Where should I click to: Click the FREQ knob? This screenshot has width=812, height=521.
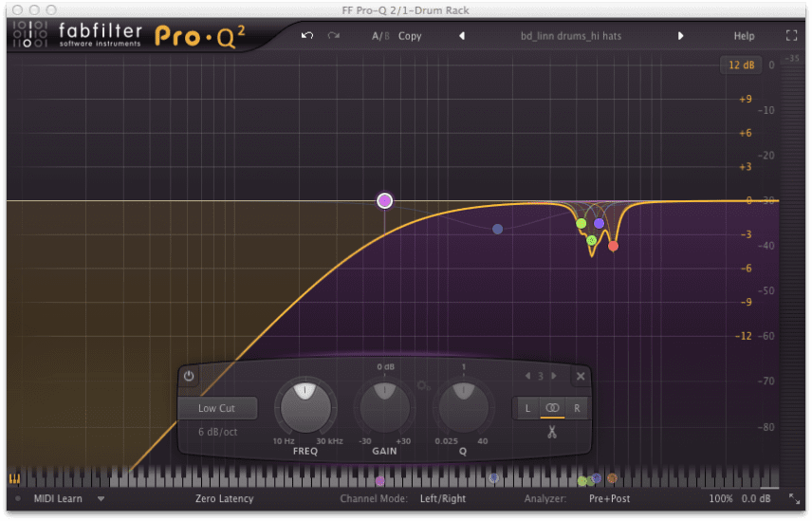(x=305, y=407)
